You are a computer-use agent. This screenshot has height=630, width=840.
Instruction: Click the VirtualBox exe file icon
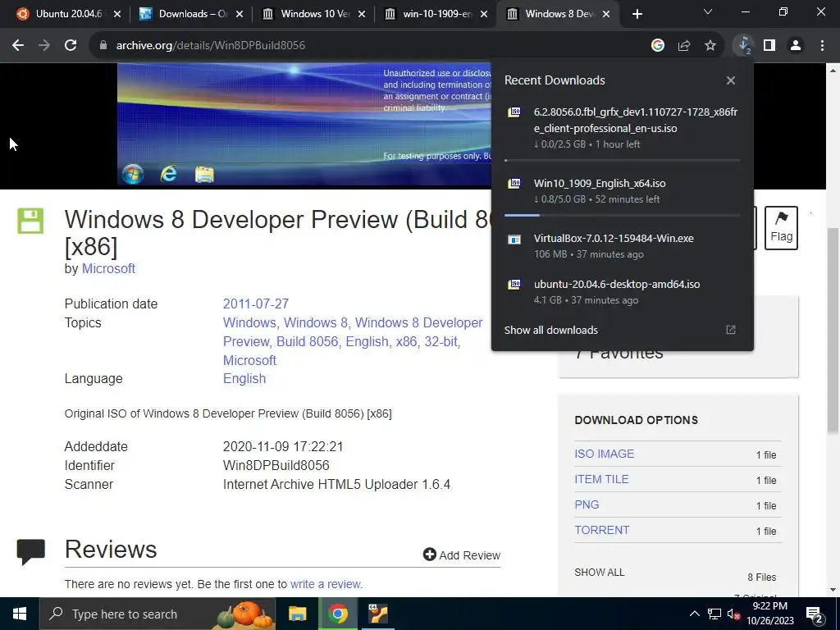click(x=514, y=239)
